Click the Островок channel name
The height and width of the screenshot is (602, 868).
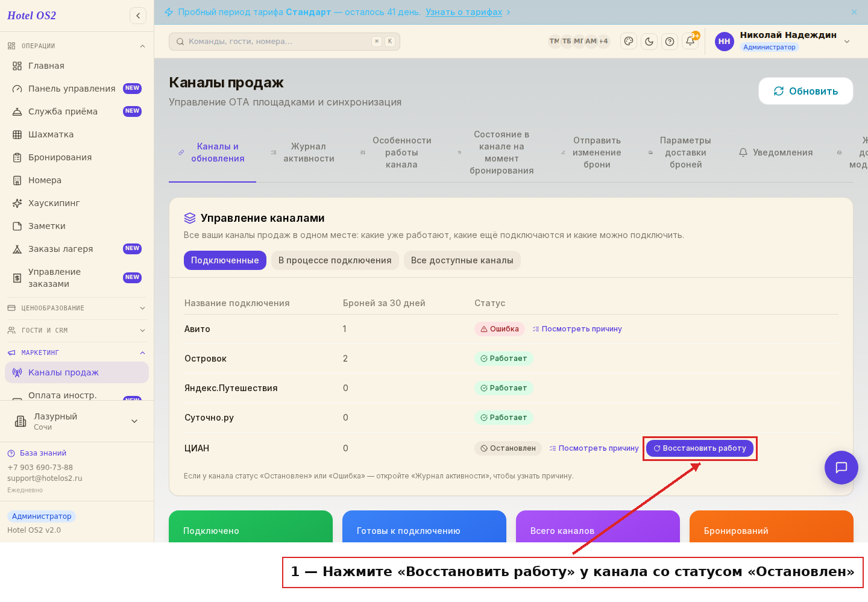pyautogui.click(x=206, y=359)
